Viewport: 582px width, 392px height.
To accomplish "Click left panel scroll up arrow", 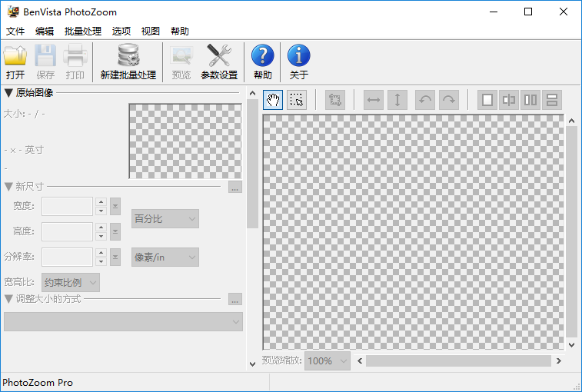I will [252, 93].
